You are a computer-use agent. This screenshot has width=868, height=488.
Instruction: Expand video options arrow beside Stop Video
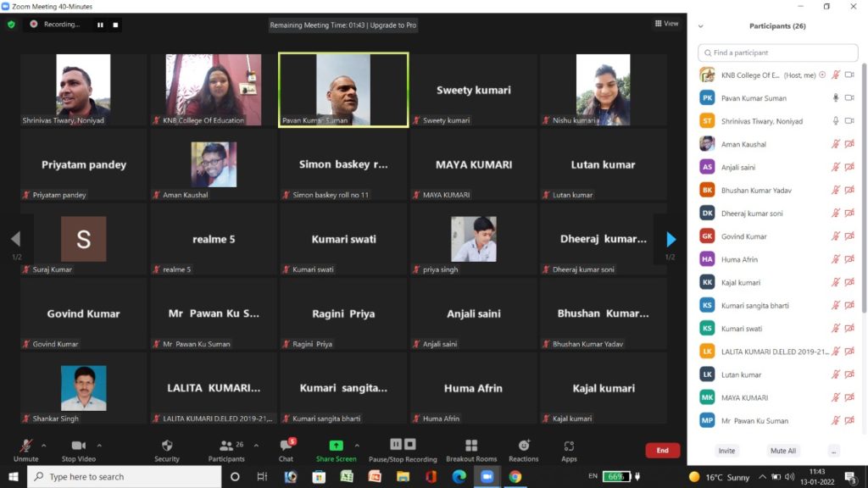pyautogui.click(x=99, y=444)
